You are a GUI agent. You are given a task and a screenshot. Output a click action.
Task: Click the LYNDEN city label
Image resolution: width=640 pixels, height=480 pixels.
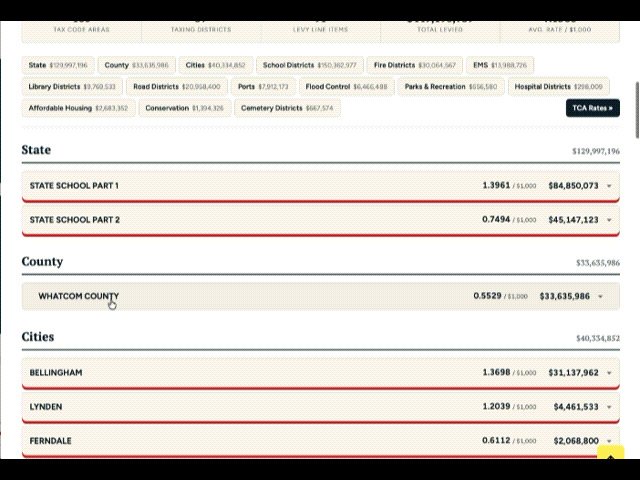point(46,407)
